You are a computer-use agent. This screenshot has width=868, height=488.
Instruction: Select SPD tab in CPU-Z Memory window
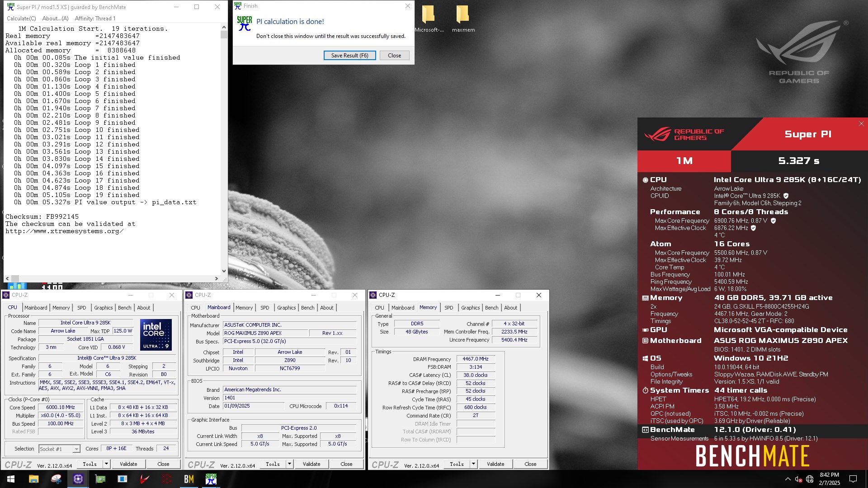point(448,308)
